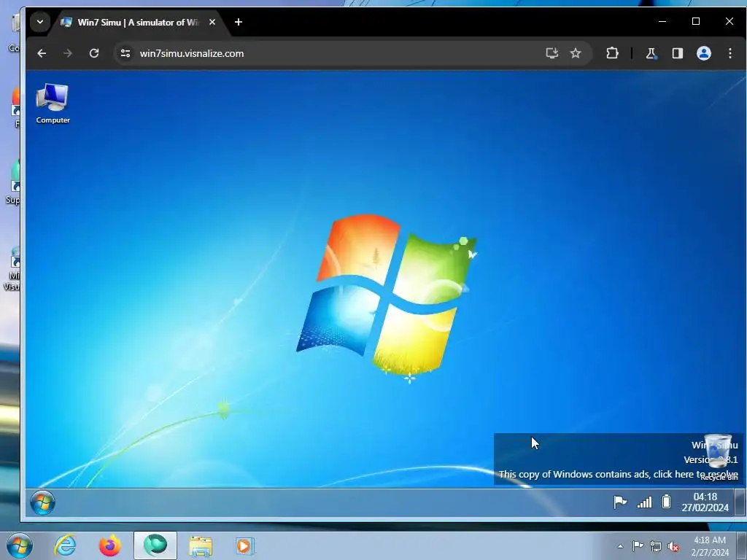The width and height of the screenshot is (747, 560).
Task: Click the muted volume tray icon
Action: (x=673, y=546)
